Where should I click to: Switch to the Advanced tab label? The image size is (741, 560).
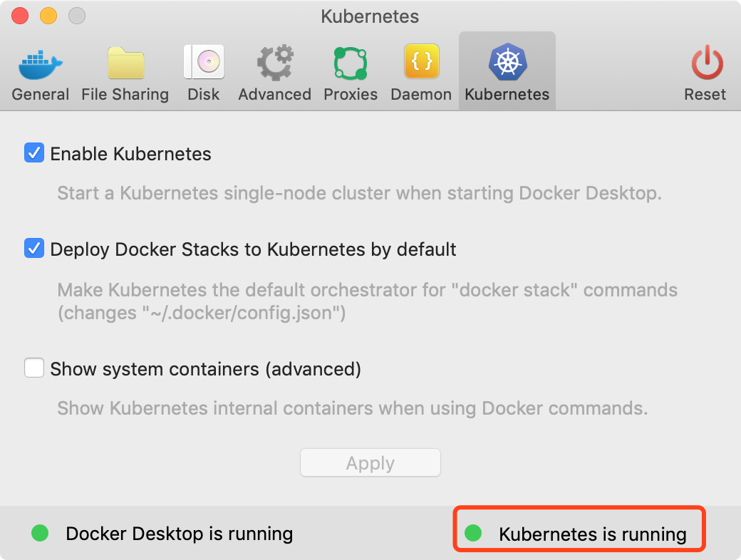point(275,95)
